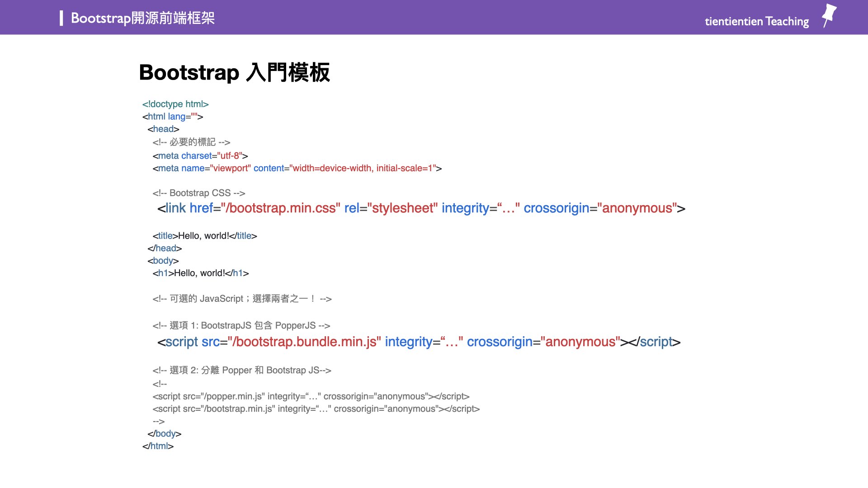
Task: Select the bootstrap.min.css link element
Action: [x=420, y=208]
